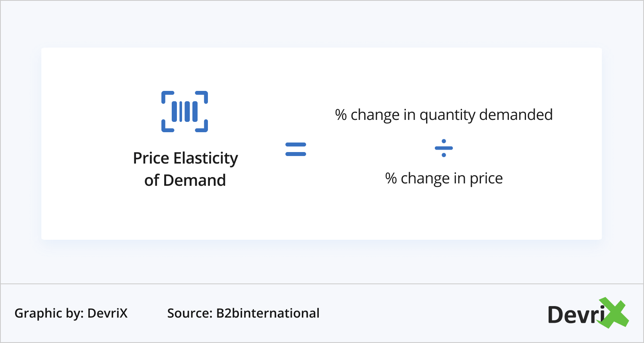Click the word "price" in the denominator
The width and height of the screenshot is (644, 343).
(x=486, y=179)
